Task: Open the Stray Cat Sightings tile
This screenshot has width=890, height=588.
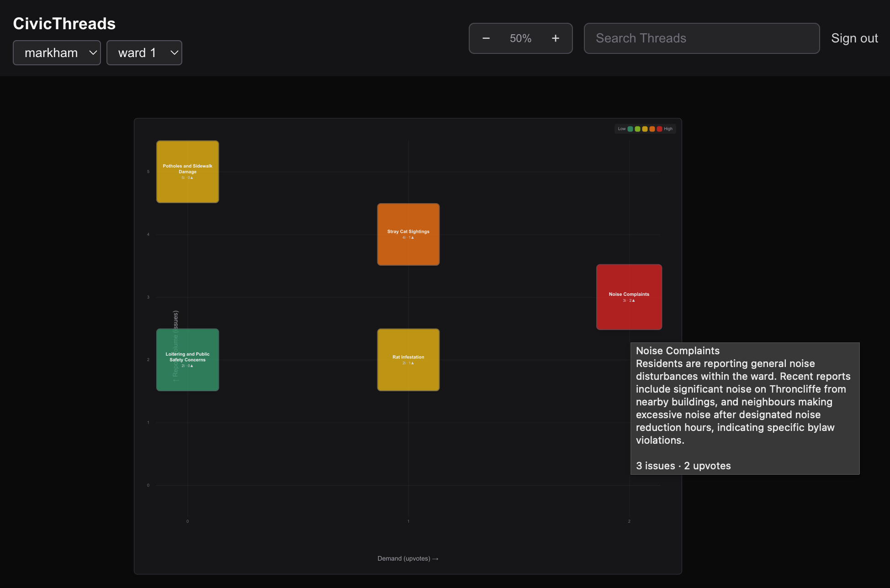Action: (x=408, y=234)
